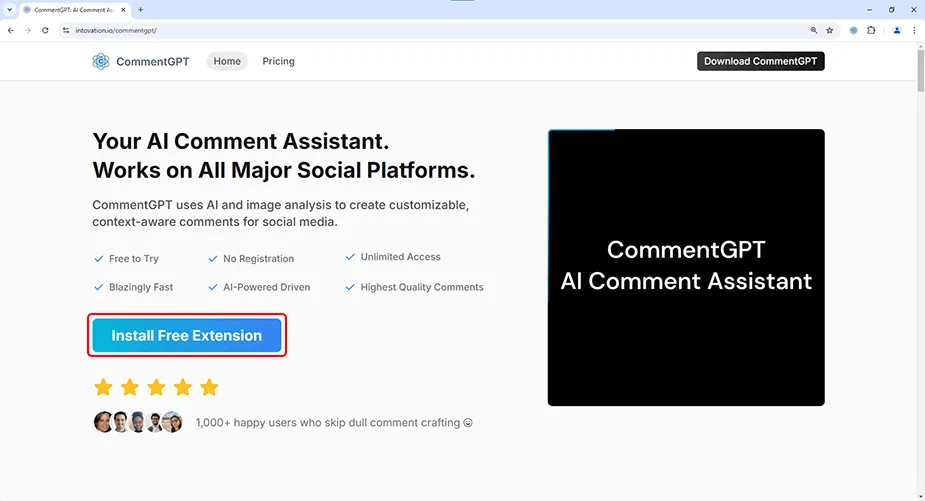The image size is (925, 501).
Task: Open the Chrome three-dot menu
Action: [914, 30]
